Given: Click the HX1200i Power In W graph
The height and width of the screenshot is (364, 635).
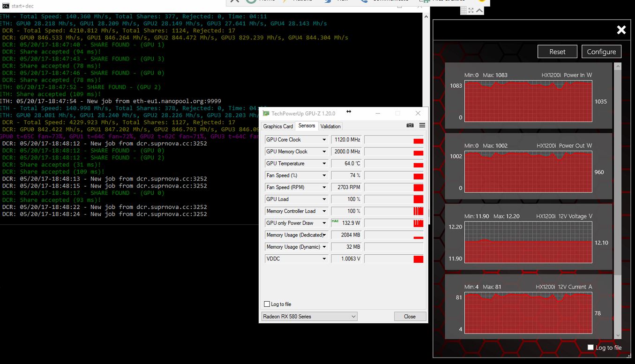Looking at the screenshot, I should click(x=528, y=101).
